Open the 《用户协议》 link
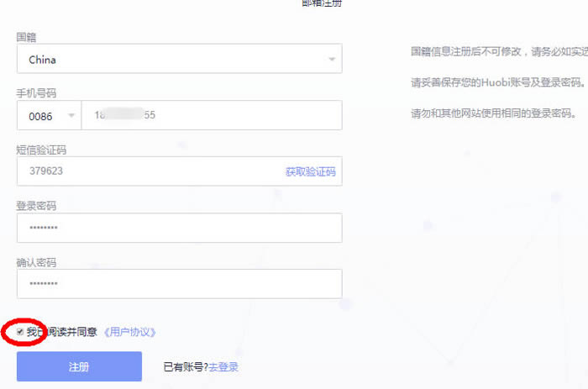 [x=130, y=333]
